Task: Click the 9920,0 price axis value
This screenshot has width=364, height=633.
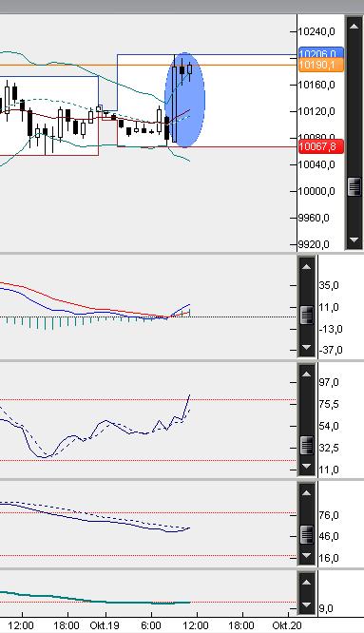Action: tap(314, 244)
